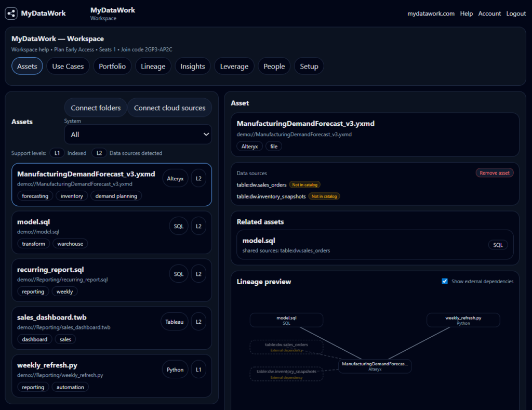Click the Python badge on weekly_refresh.py
Image resolution: width=532 pixels, height=410 pixels.
click(175, 369)
